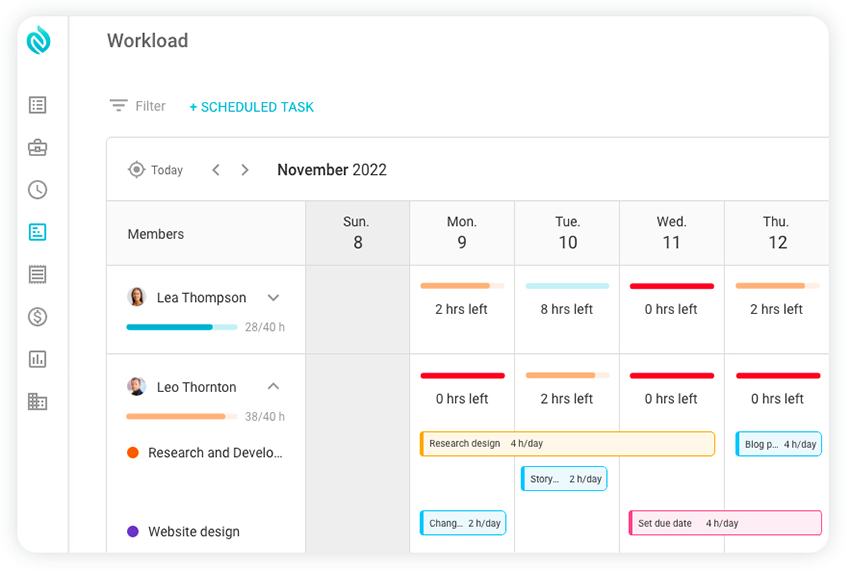Click Lea Thompson's avatar
This screenshot has height=570, width=850.
[x=137, y=297]
